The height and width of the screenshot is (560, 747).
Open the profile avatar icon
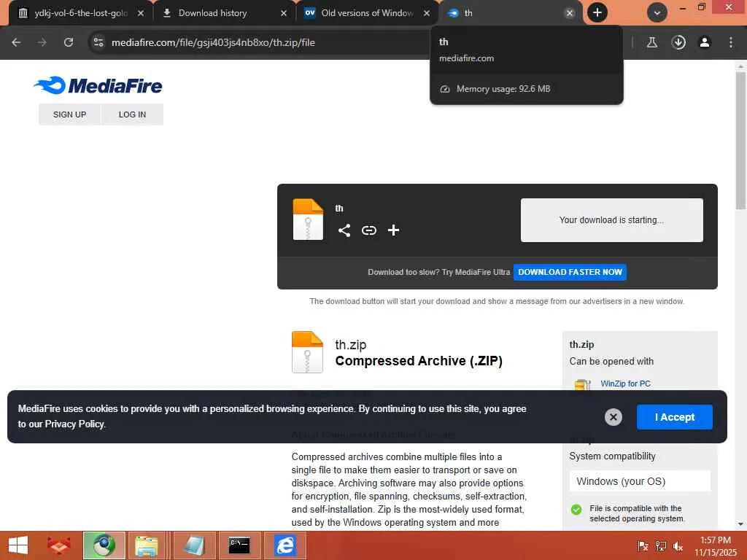(705, 42)
